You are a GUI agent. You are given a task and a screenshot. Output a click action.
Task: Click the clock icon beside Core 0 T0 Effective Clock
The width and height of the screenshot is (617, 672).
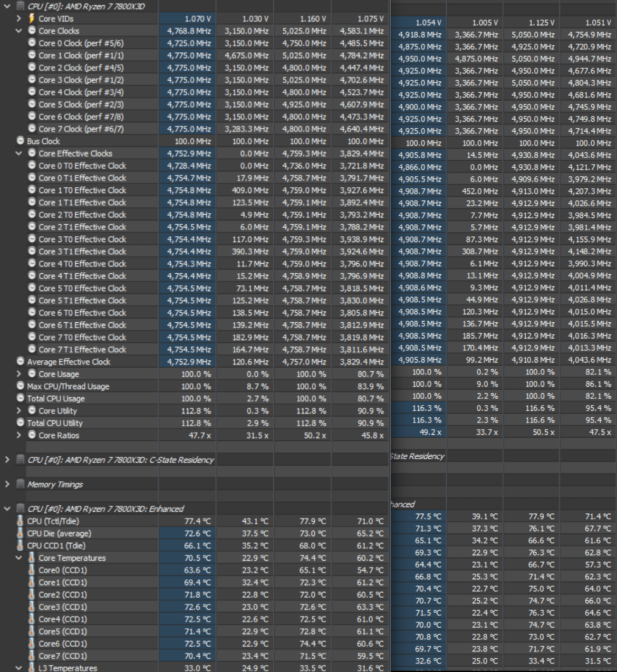(32, 166)
